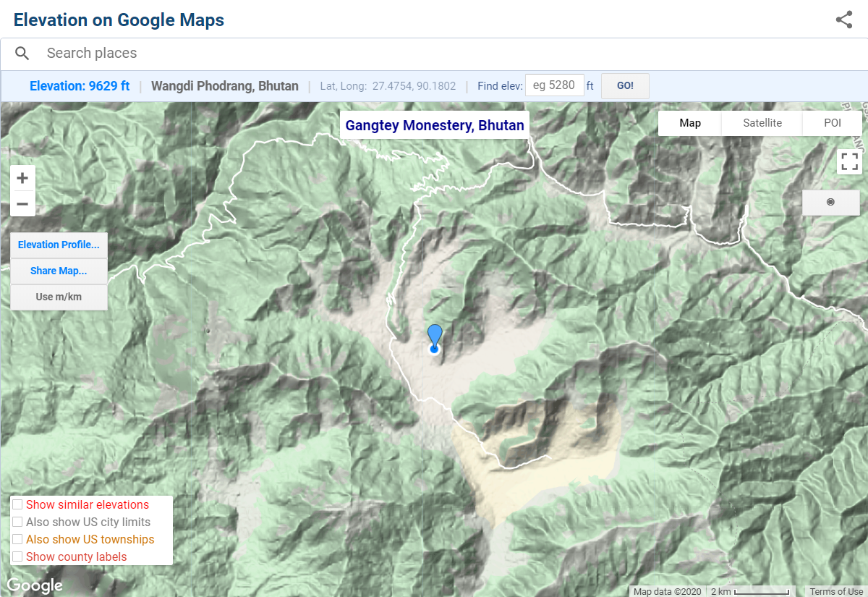868x597 pixels.
Task: Open the POI tab
Action: pos(833,123)
